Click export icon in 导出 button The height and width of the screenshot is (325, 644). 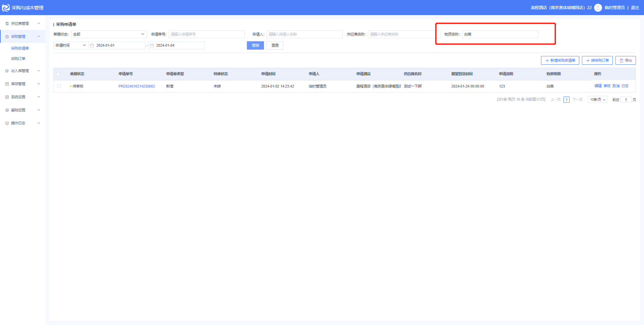click(621, 60)
